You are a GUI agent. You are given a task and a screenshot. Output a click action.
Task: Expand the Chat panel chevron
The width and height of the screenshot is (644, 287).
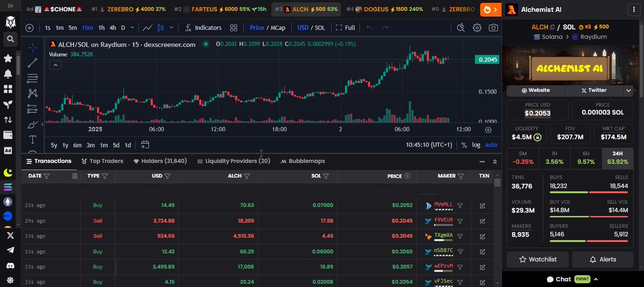(596, 279)
